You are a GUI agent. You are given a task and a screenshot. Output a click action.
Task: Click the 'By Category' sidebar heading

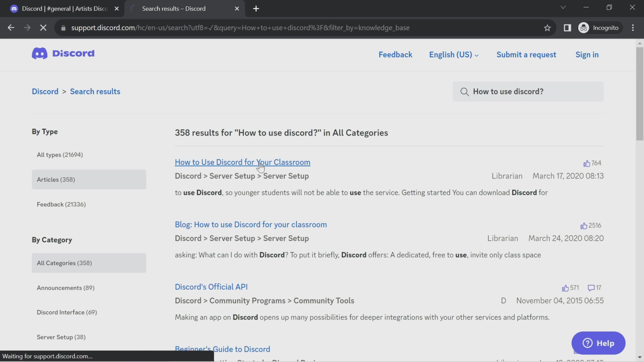tap(52, 240)
